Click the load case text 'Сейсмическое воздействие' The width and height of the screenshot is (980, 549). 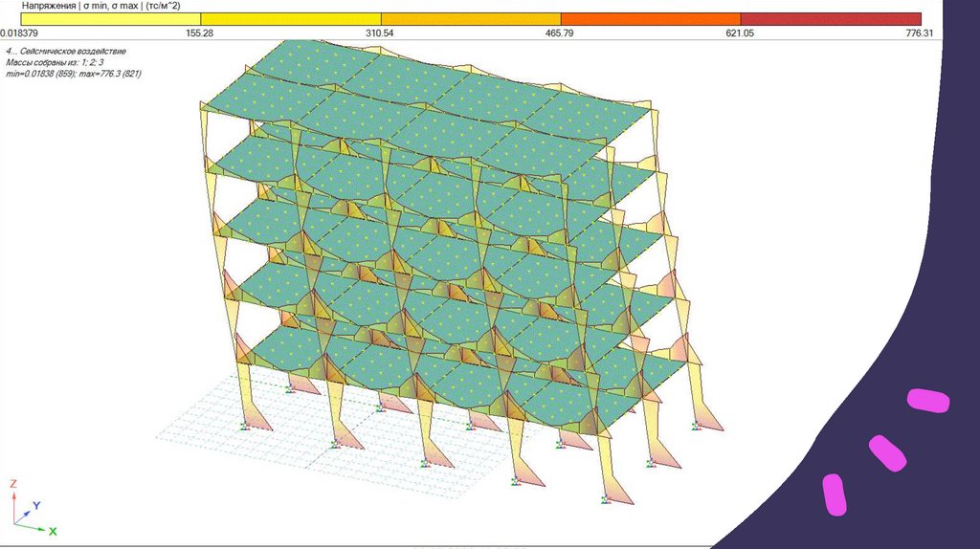point(73,52)
